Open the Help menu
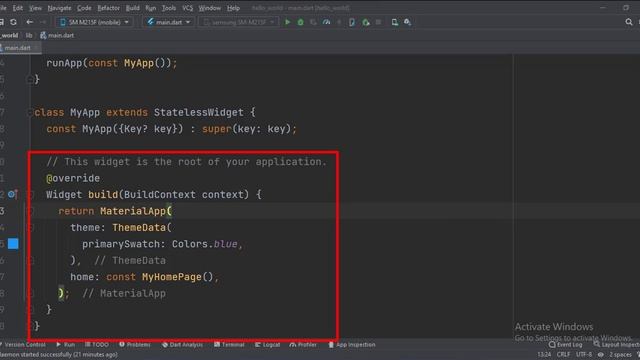The image size is (640, 360). (x=233, y=8)
